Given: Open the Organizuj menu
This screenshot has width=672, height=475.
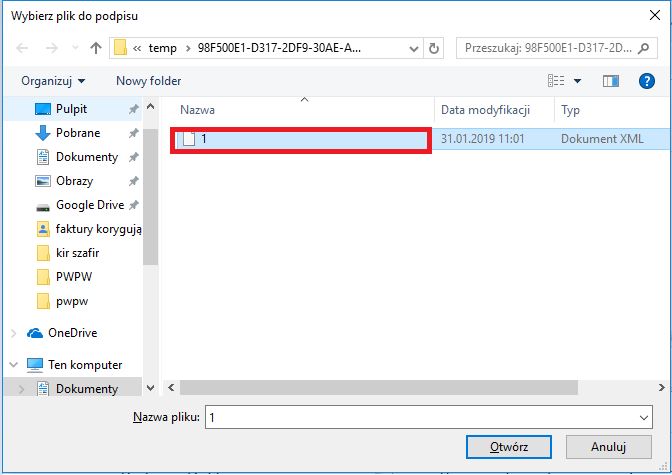Looking at the screenshot, I should [53, 80].
